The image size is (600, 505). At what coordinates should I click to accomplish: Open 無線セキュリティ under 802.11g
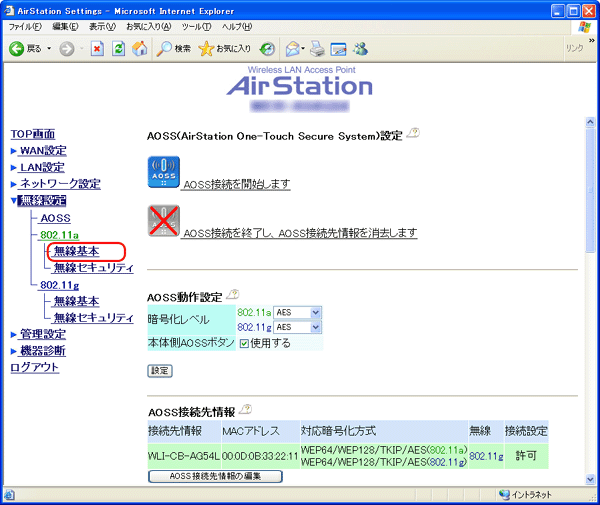point(94,318)
